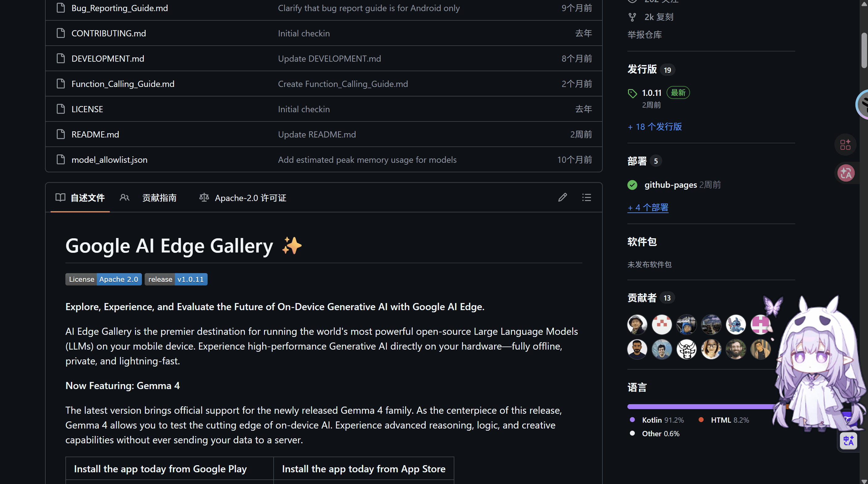This screenshot has height=484, width=868.
Task: Click the HTML 8.2% language entry
Action: click(730, 420)
